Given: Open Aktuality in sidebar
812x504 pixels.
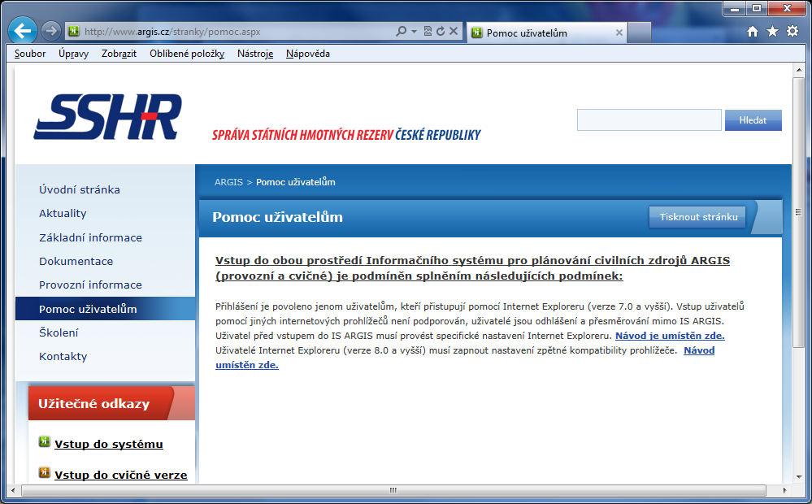Looking at the screenshot, I should [63, 214].
